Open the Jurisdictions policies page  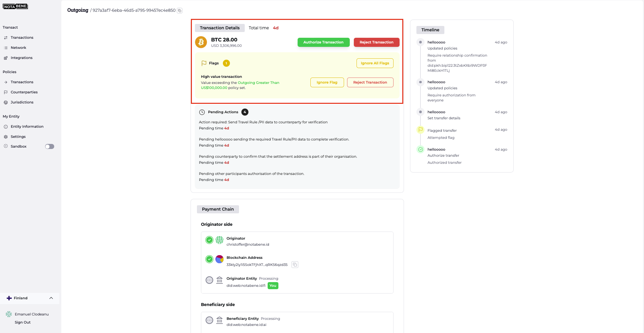pos(22,102)
